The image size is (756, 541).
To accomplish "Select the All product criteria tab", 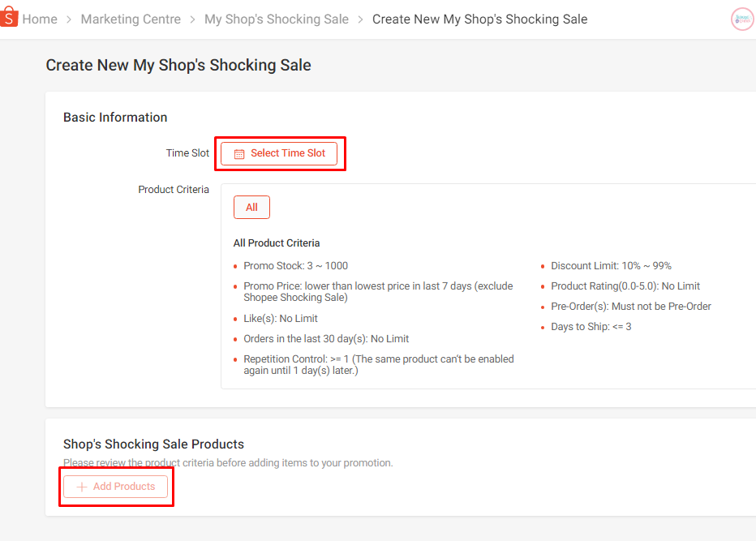I will click(x=251, y=208).
